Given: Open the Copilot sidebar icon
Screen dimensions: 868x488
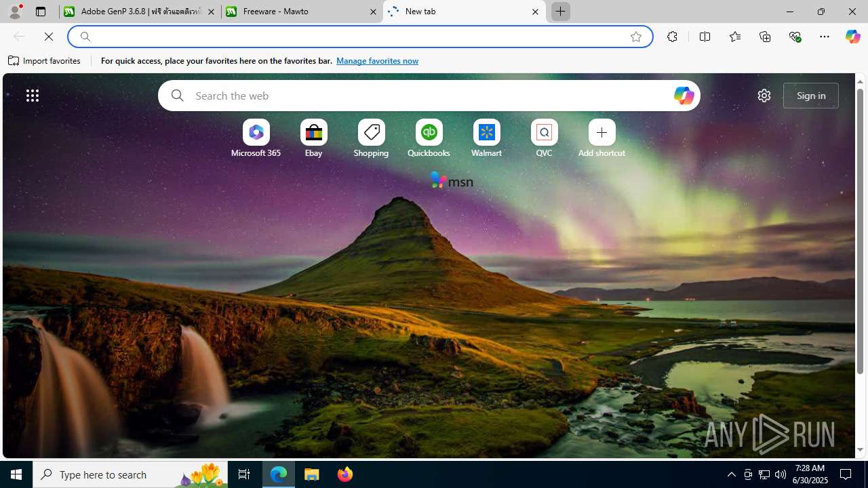Looking at the screenshot, I should (852, 37).
